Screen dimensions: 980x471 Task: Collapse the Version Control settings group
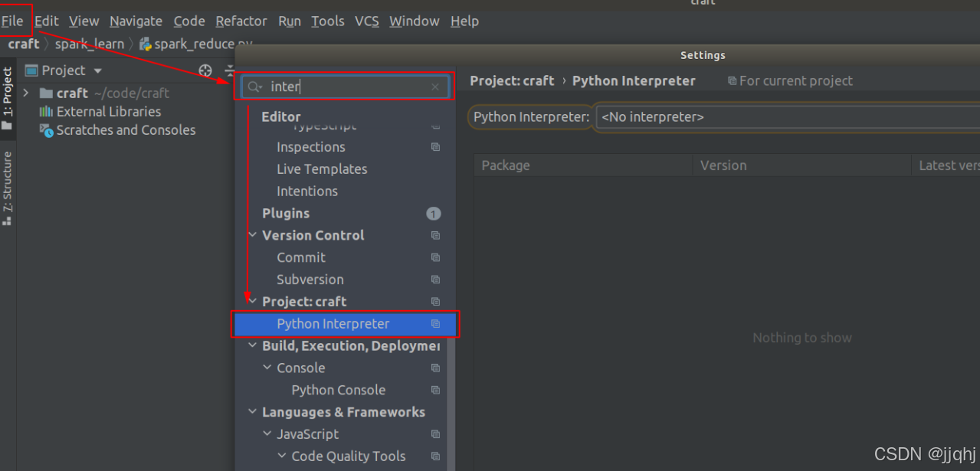[253, 236]
